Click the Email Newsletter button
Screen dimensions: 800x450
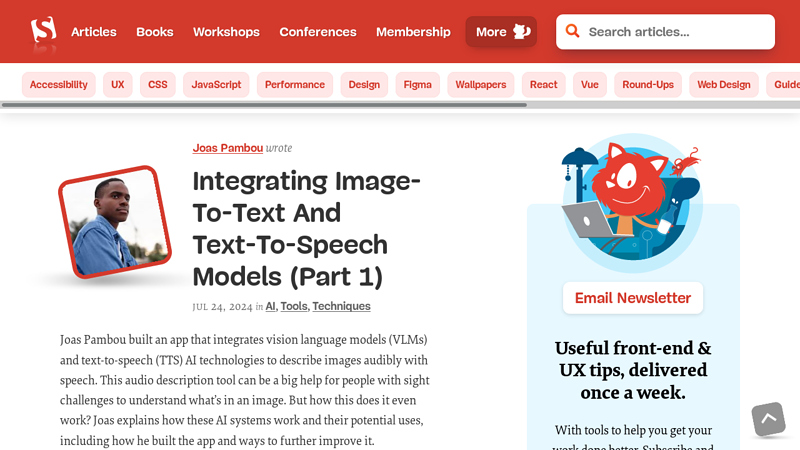coord(633,298)
